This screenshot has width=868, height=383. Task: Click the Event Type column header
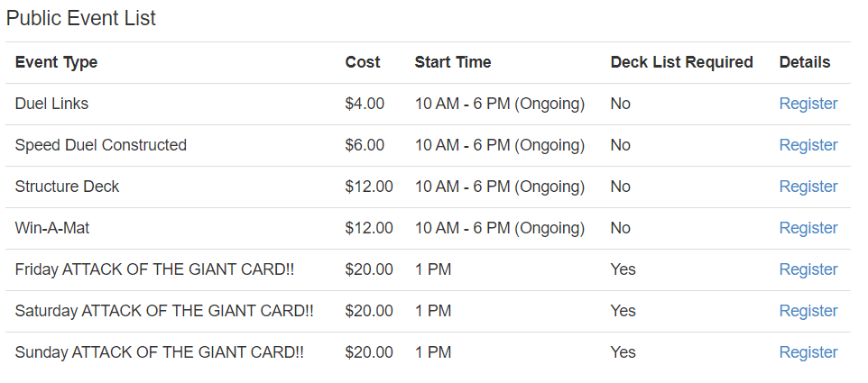click(x=56, y=62)
